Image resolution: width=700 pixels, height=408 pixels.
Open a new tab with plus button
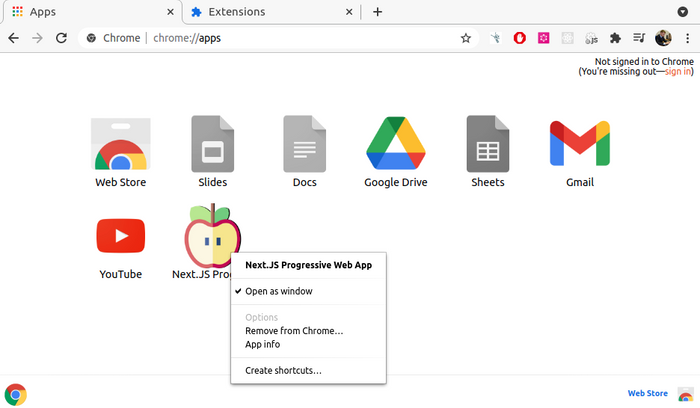[x=378, y=12]
